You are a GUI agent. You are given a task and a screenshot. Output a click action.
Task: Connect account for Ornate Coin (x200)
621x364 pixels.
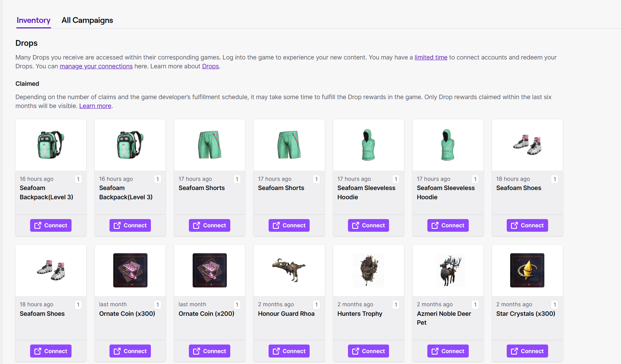(x=209, y=351)
